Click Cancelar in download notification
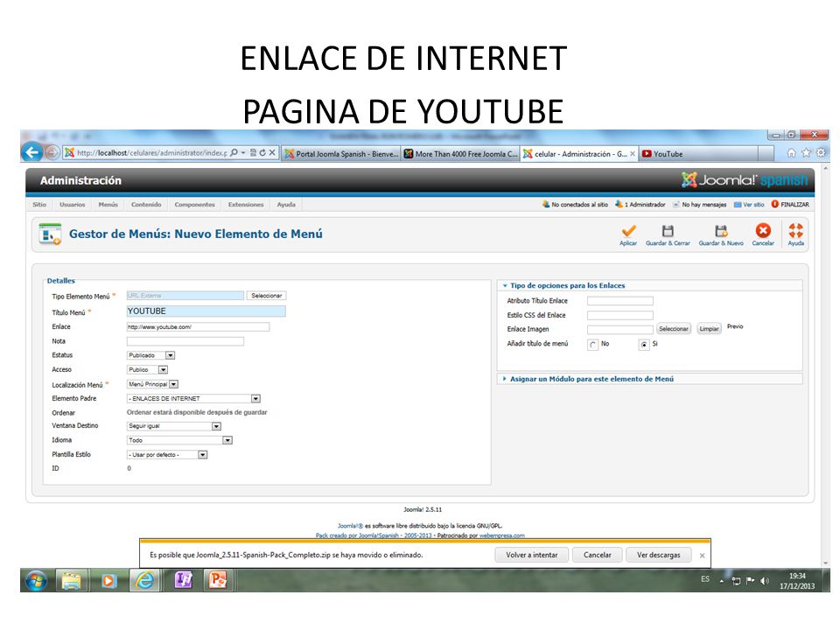Image resolution: width=840 pixels, height=630 pixels. [x=597, y=555]
